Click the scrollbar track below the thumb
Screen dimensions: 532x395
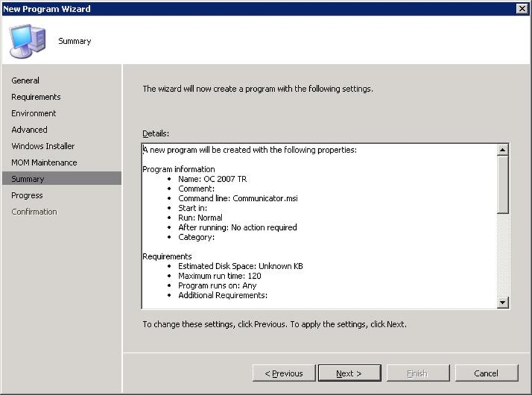pyautogui.click(x=503, y=256)
